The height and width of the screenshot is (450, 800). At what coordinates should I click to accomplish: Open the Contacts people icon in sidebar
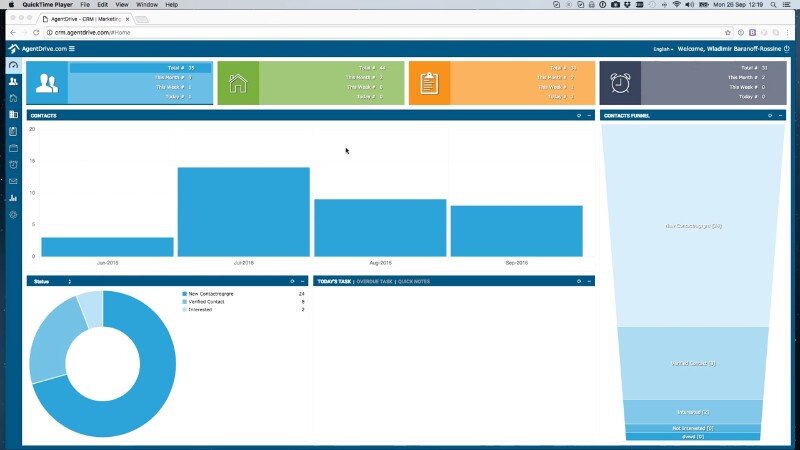(13, 81)
